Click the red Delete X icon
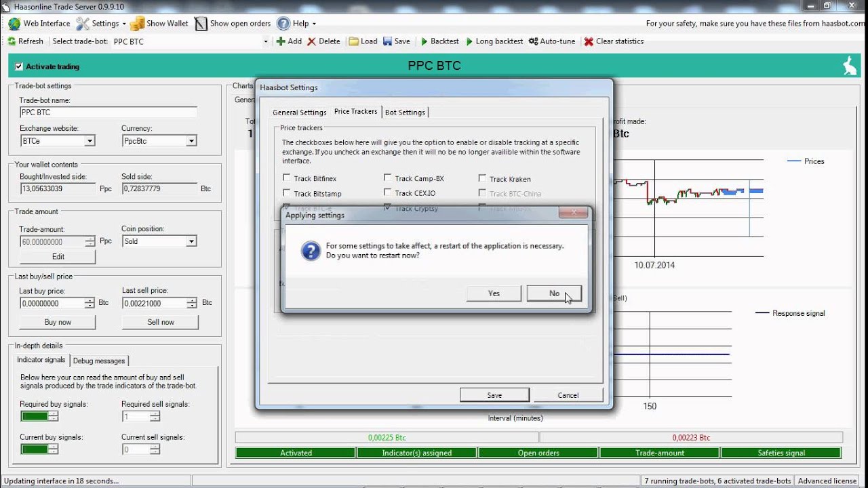Image resolution: width=868 pixels, height=488 pixels. click(x=311, y=41)
